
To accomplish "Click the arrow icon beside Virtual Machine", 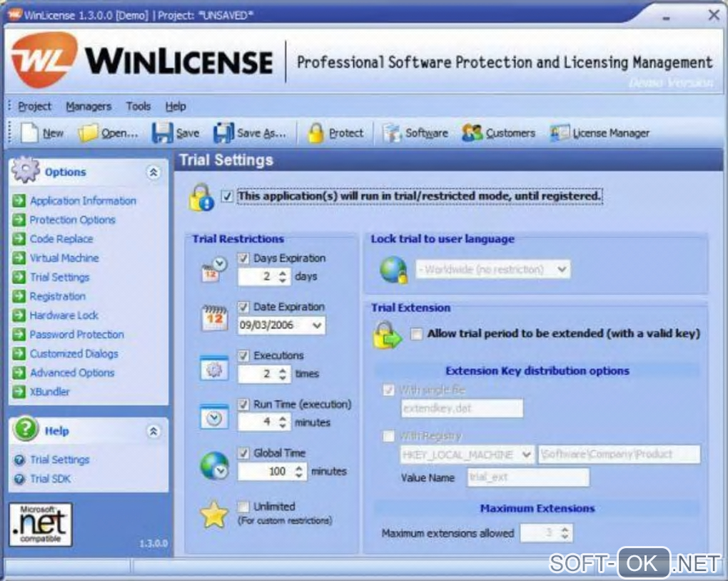I will point(19,258).
